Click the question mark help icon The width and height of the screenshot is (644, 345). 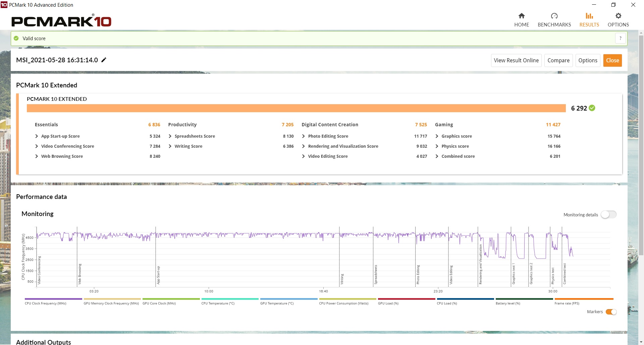(620, 38)
